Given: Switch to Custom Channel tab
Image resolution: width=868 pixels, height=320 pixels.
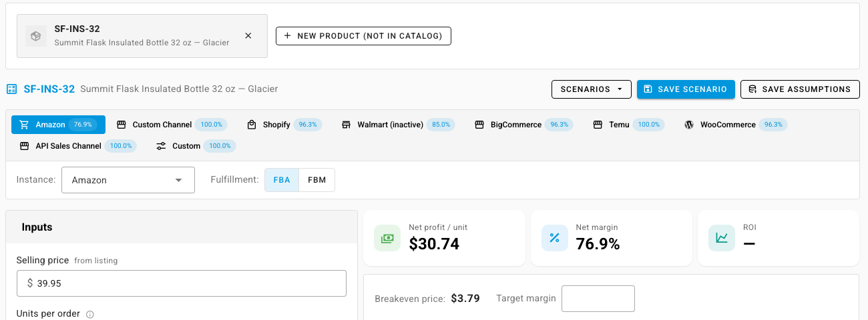Looking at the screenshot, I should click(x=171, y=125).
